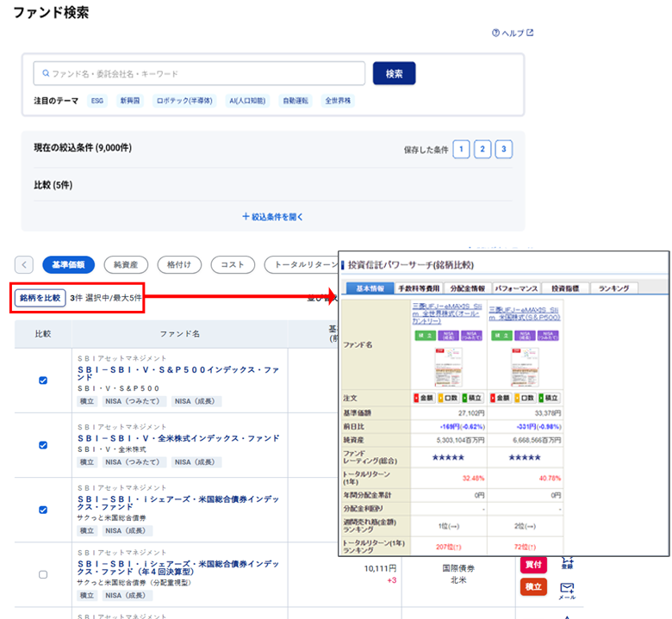This screenshot has height=619, width=672.
Task: Click 積立 order button for 米国株式 S&P500 fund
Action: click(x=549, y=398)
